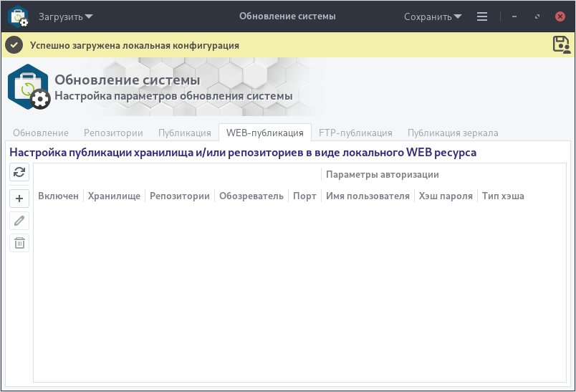Click the success checkmark icon in notification
The width and height of the screenshot is (576, 392).
[14, 45]
